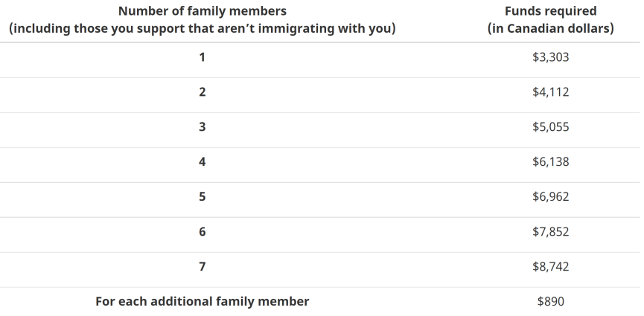This screenshot has width=644, height=316.
Task: Click the $5,055 funds cell
Action: point(550,127)
